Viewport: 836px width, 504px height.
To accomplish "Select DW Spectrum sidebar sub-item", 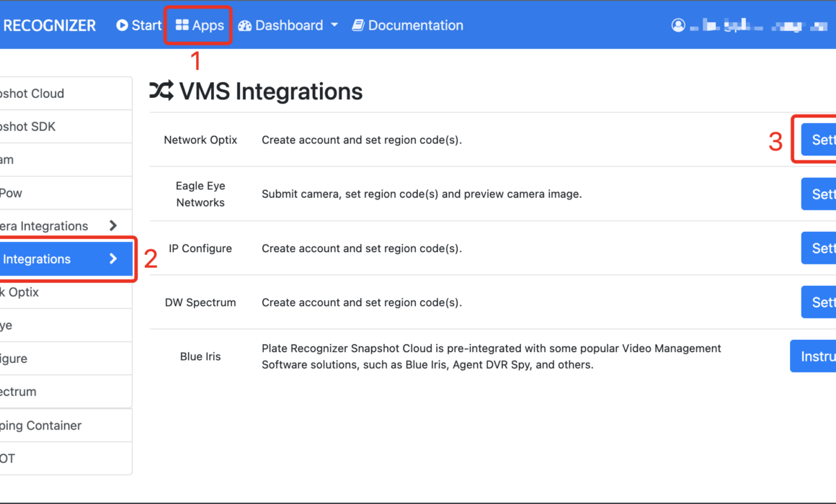I will (x=66, y=392).
